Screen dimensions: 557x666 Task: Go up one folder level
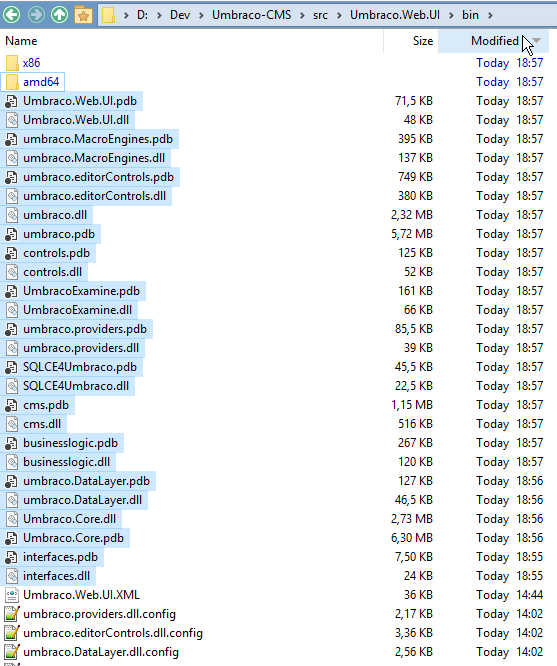(x=59, y=15)
